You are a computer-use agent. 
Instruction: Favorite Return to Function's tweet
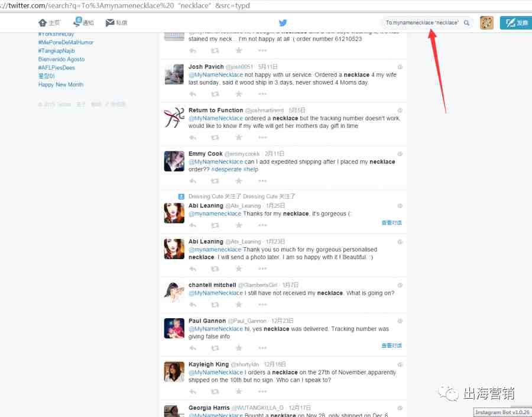coord(239,138)
